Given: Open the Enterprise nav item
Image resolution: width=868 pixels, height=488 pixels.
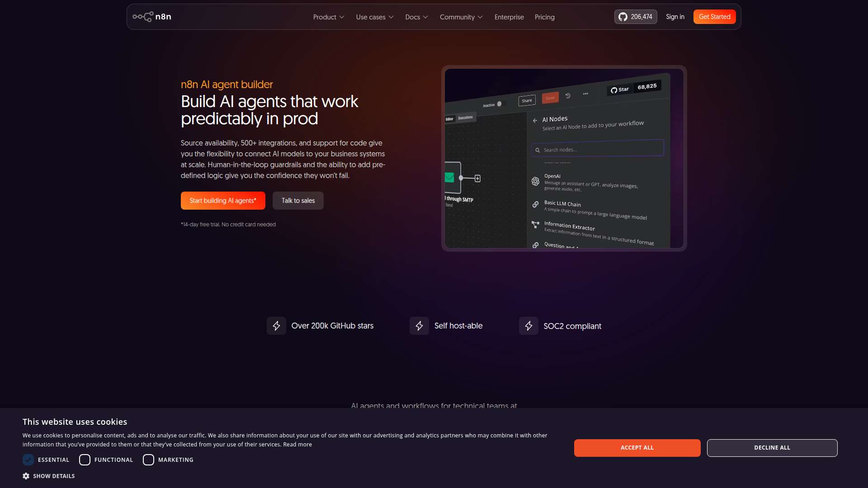Looking at the screenshot, I should (x=509, y=17).
